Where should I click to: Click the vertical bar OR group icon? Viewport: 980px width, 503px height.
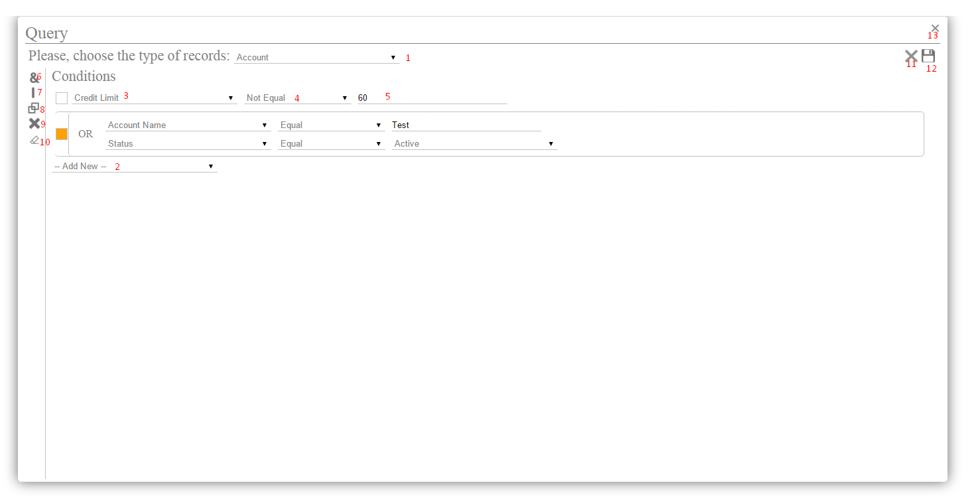click(x=33, y=93)
